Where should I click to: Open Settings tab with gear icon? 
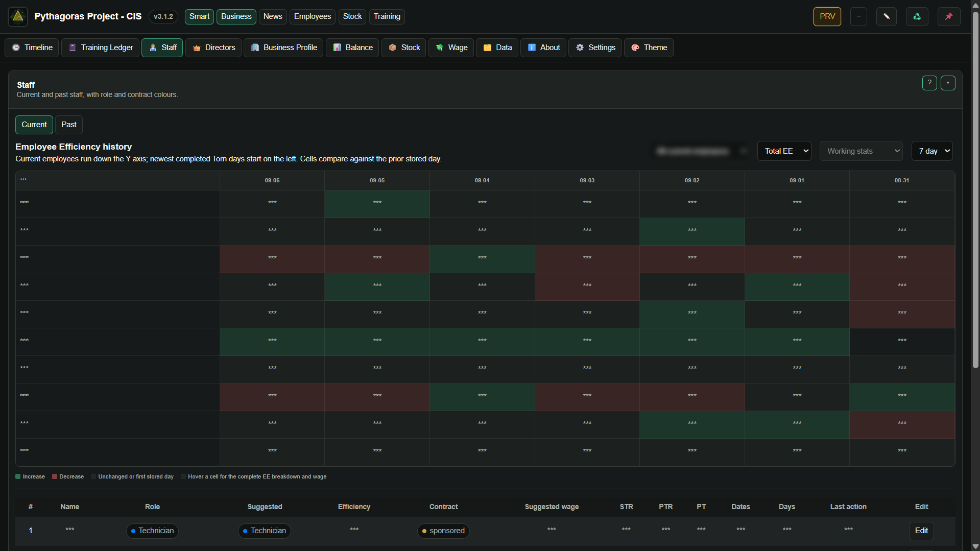[595, 47]
